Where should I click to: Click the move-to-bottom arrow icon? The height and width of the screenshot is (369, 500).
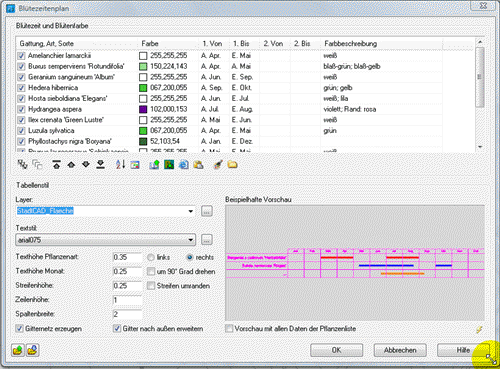tap(100, 164)
